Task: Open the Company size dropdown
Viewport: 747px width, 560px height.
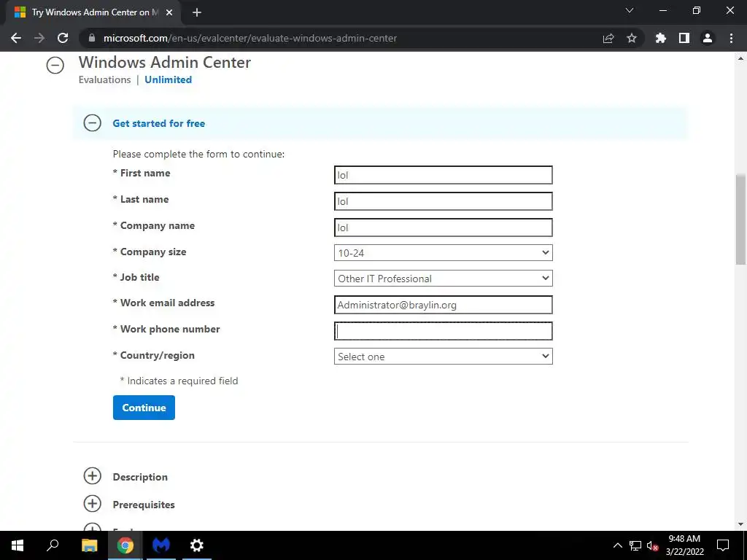Action: point(443,253)
